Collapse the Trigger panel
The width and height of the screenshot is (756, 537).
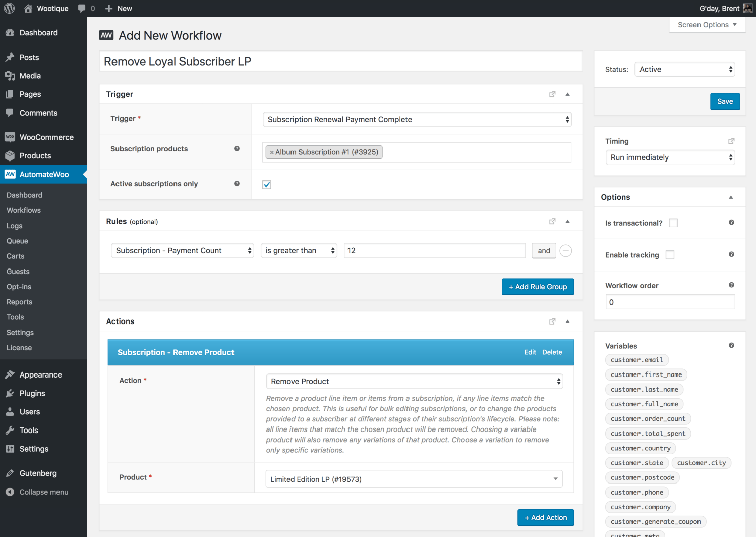point(567,94)
